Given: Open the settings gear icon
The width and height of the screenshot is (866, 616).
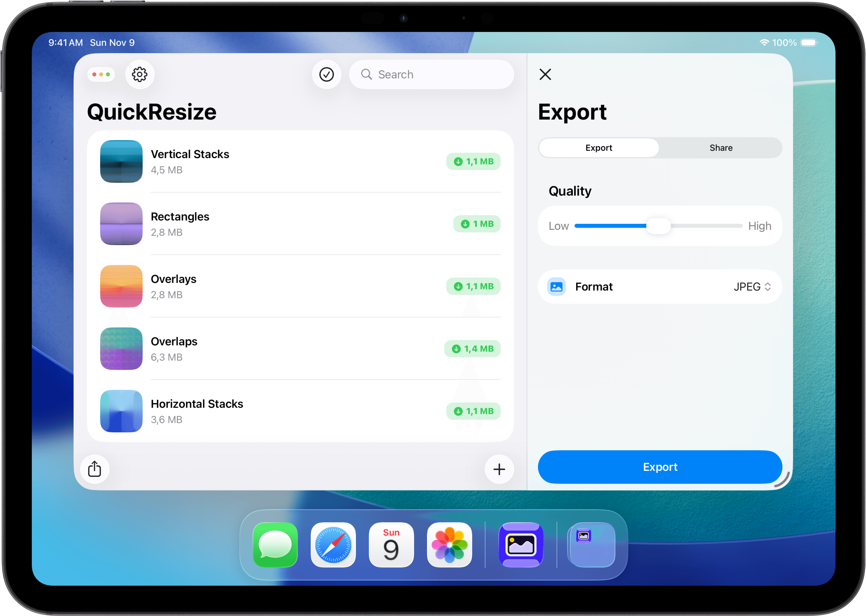Looking at the screenshot, I should pyautogui.click(x=140, y=74).
